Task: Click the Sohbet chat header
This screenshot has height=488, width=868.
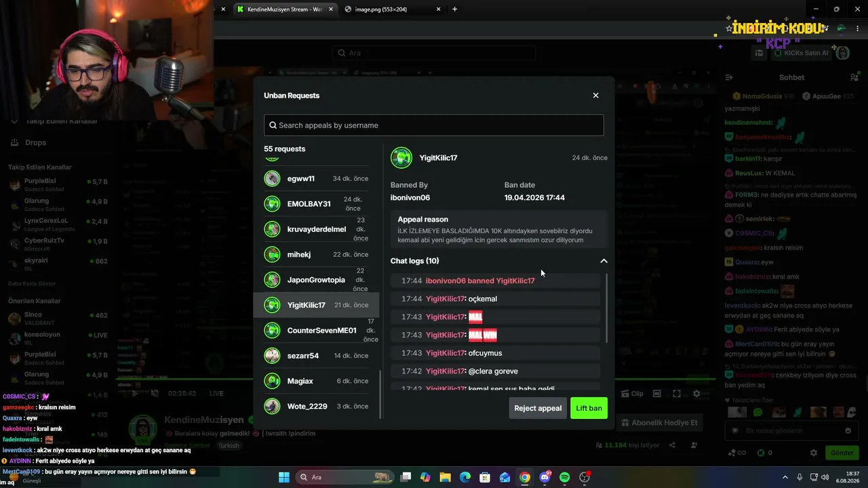Action: pyautogui.click(x=791, y=77)
